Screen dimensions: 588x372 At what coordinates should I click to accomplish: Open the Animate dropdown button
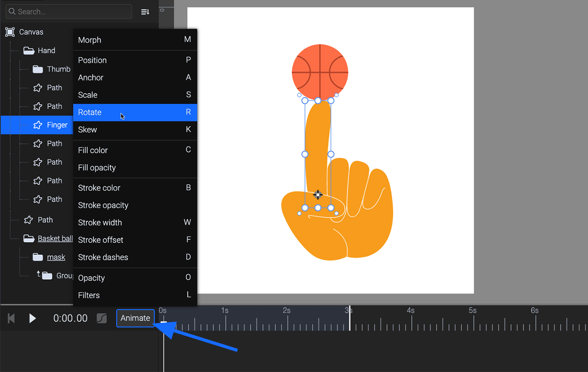[135, 318]
